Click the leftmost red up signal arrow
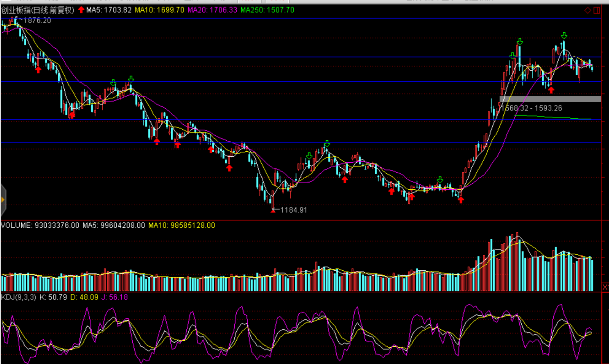 pos(38,70)
